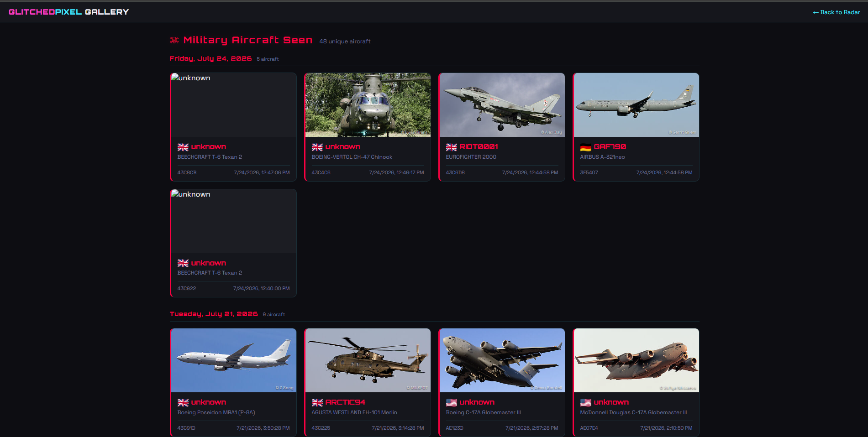The width and height of the screenshot is (868, 437).
Task: Click UK flag next to ARCTIC94
Action: click(317, 402)
